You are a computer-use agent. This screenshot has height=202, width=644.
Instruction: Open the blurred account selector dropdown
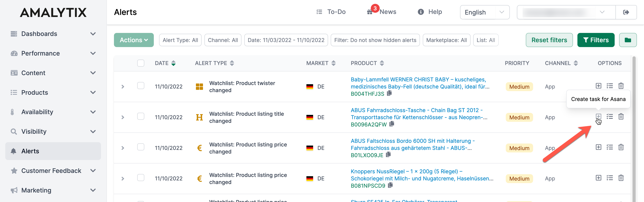point(566,12)
